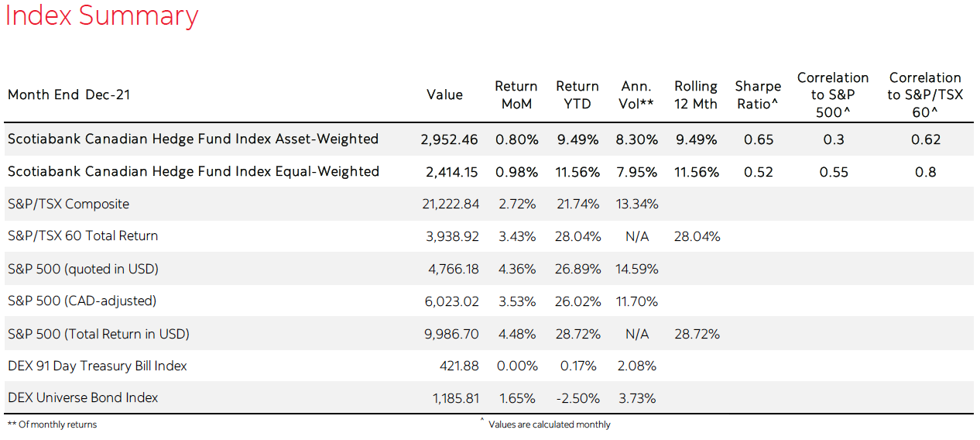Select the Rolling 12 Mth header

(696, 95)
